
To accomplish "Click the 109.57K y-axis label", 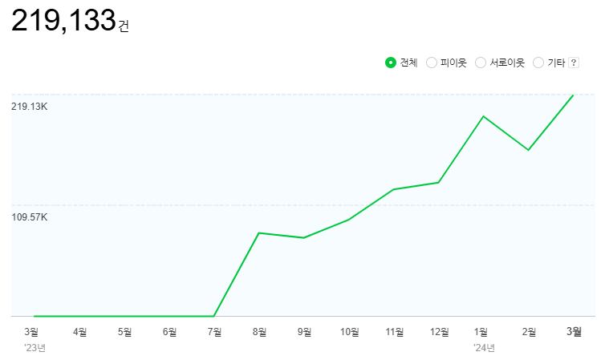I will [29, 217].
